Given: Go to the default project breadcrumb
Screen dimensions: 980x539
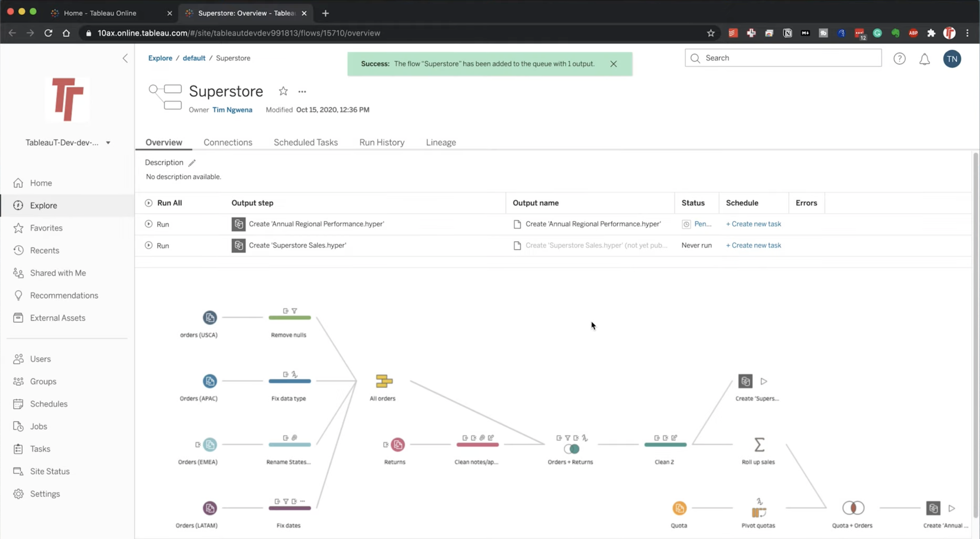Looking at the screenshot, I should click(194, 58).
